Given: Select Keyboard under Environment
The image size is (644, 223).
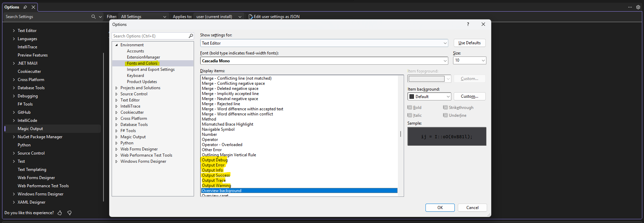Looking at the screenshot, I should [135, 76].
